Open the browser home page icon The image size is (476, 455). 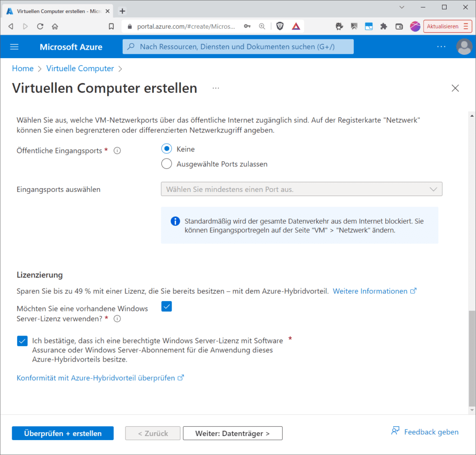click(55, 26)
